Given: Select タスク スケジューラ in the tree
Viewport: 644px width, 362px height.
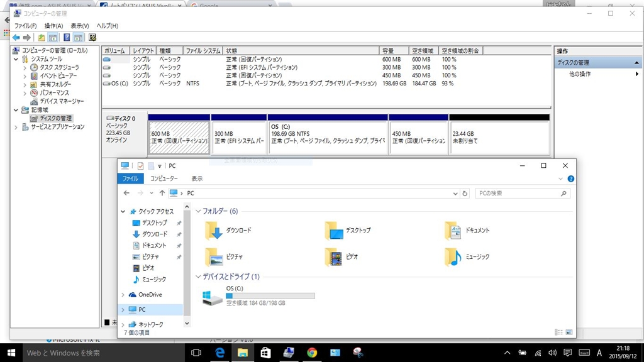Looking at the screenshot, I should 59,67.
